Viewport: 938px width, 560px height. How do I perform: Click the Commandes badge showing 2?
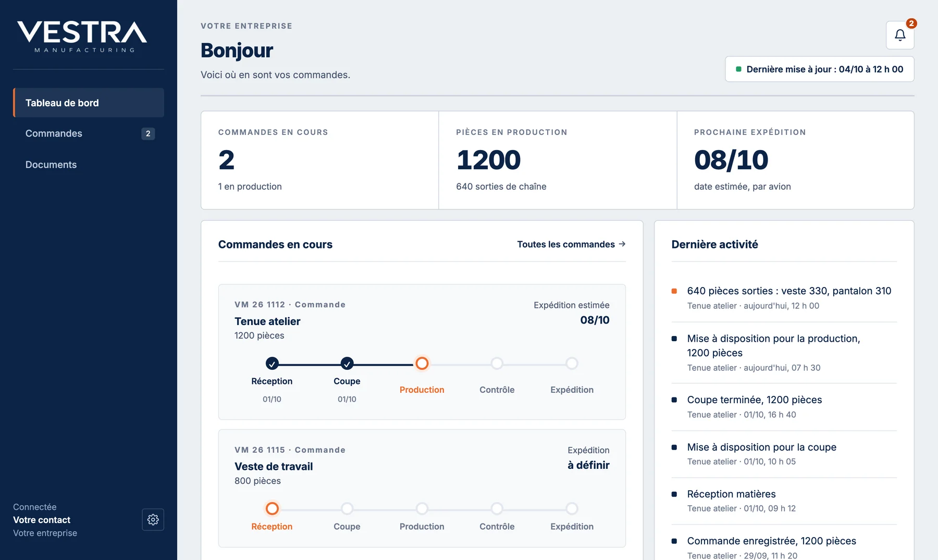pyautogui.click(x=148, y=134)
